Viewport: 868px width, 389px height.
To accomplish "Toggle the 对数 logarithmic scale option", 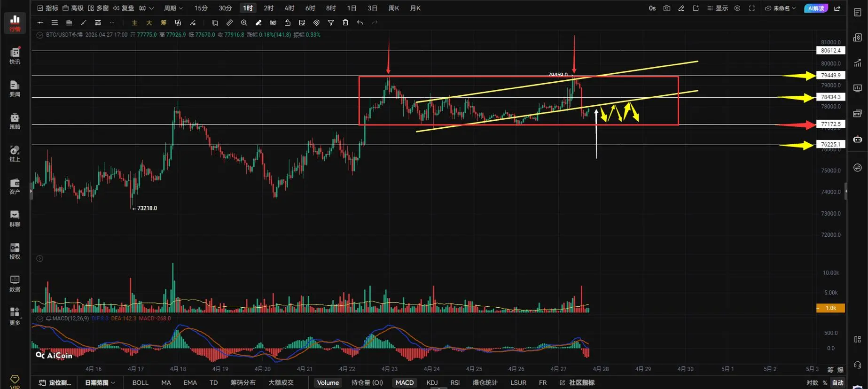I will pyautogui.click(x=812, y=382).
